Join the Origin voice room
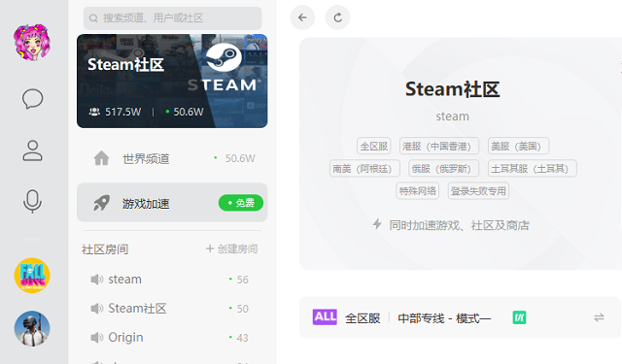Image resolution: width=622 pixels, height=364 pixels. pyautogui.click(x=171, y=338)
